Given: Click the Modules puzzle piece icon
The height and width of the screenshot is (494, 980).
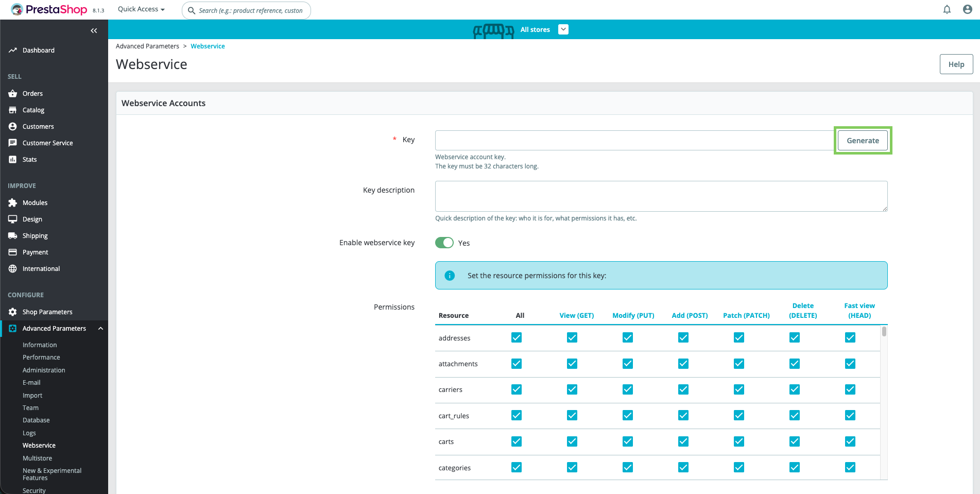Looking at the screenshot, I should (x=13, y=203).
